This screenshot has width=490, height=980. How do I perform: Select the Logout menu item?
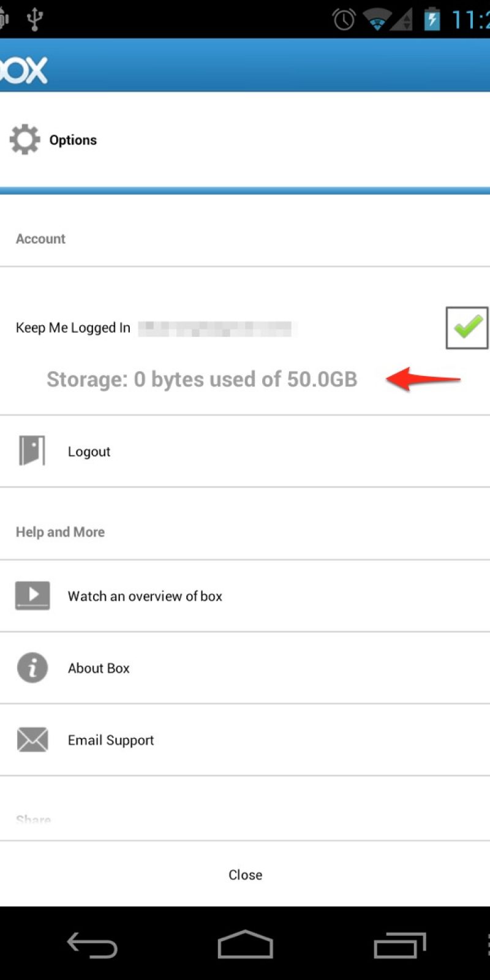pos(89,452)
